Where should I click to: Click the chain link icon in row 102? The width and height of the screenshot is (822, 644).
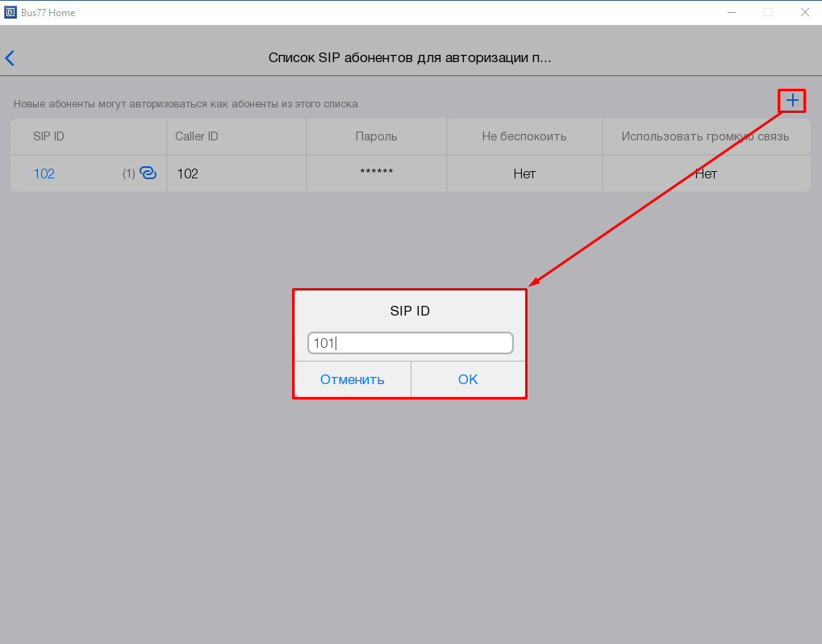[148, 173]
